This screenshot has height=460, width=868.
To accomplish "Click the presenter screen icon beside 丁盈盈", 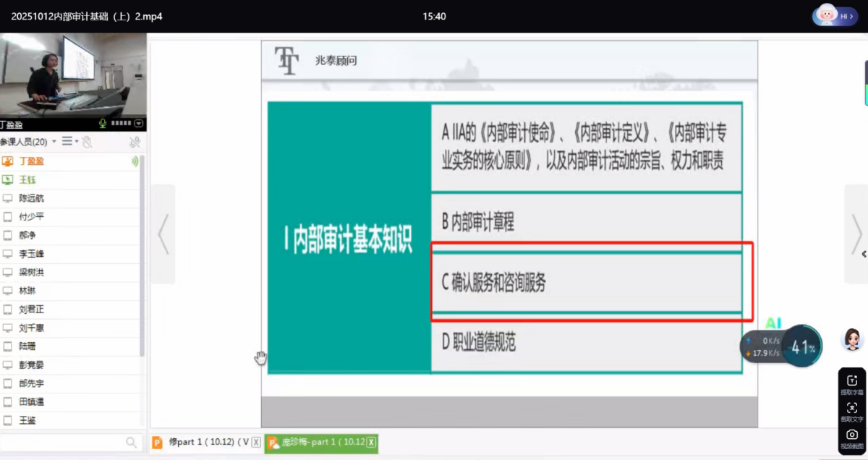I will click(x=8, y=161).
